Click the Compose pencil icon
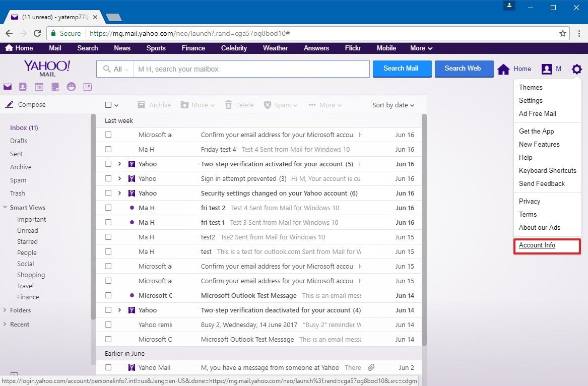 point(10,104)
